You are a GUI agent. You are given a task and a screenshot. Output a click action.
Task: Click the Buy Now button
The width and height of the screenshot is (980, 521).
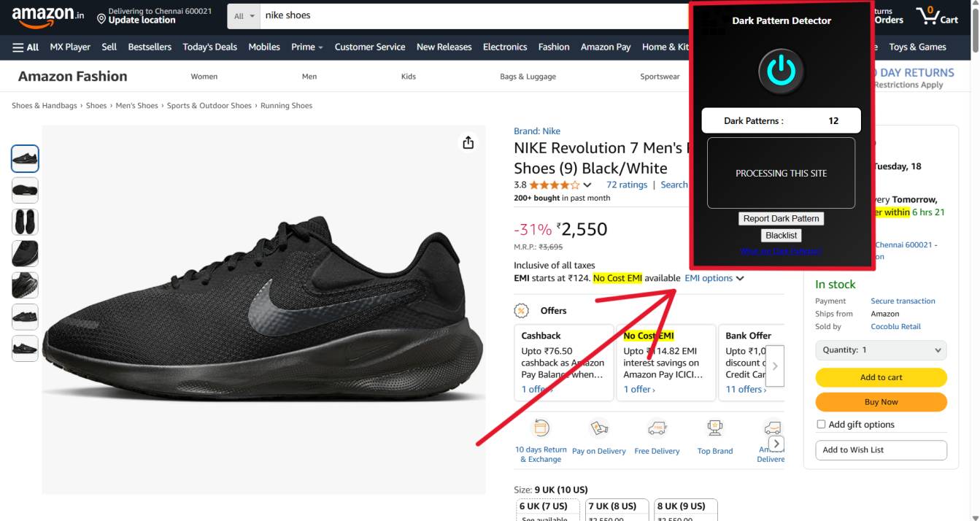881,402
